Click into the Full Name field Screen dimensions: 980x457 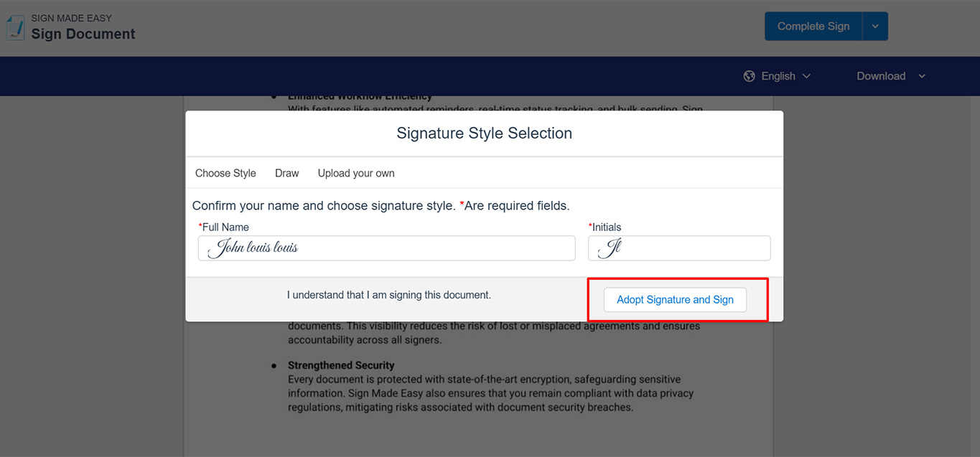tap(386, 248)
